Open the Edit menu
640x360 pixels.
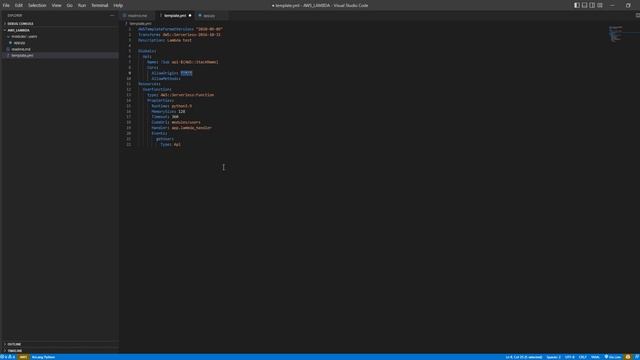click(19, 5)
